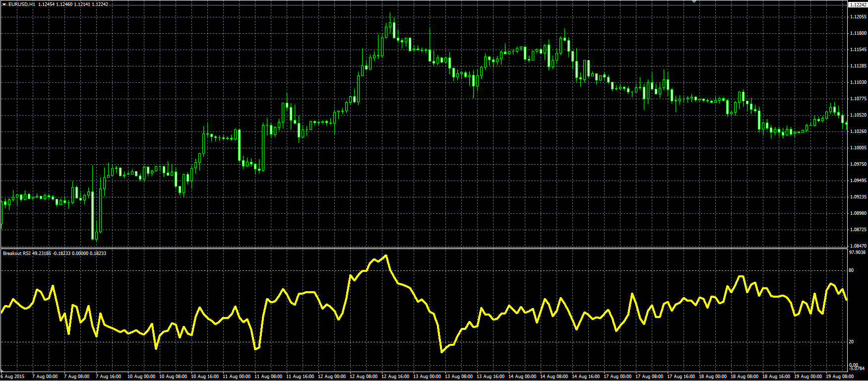Image resolution: width=868 pixels, height=381 pixels.
Task: Click price axis value 1.11800
Action: tap(858, 33)
